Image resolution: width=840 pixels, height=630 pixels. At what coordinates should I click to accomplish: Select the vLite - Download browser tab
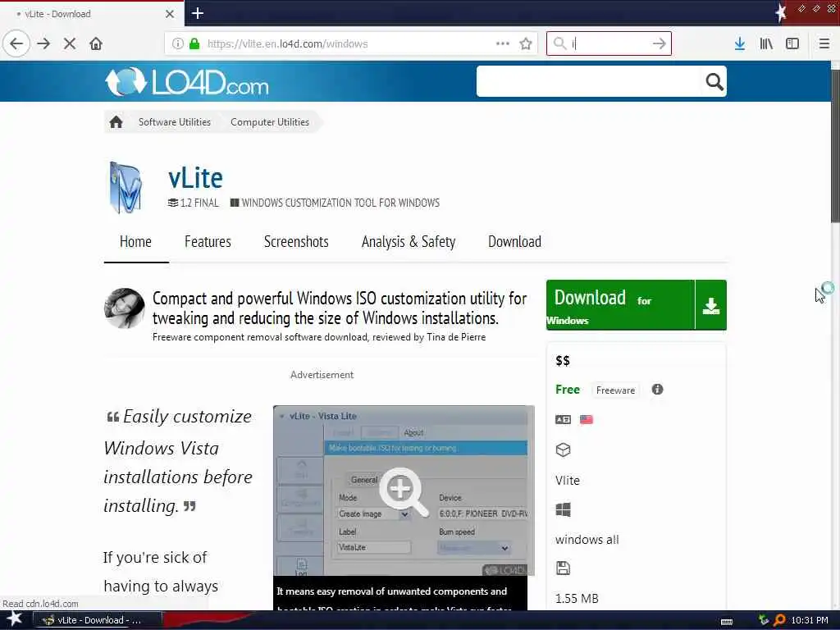[x=91, y=14]
